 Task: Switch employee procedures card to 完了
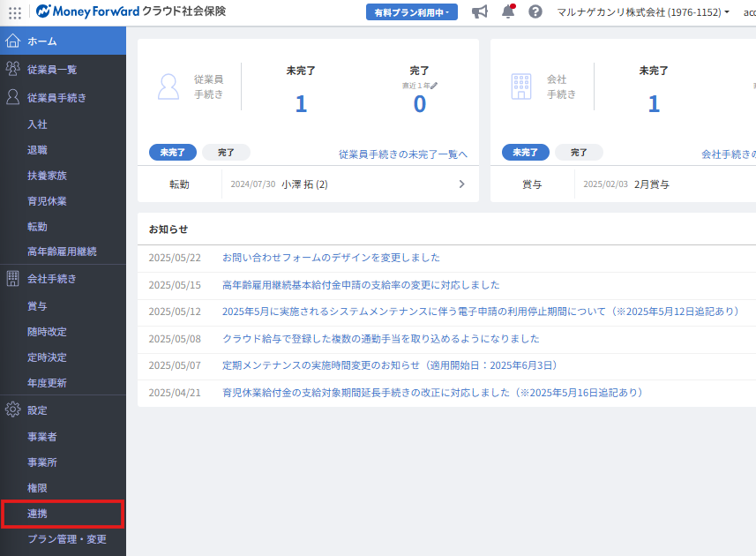(226, 153)
